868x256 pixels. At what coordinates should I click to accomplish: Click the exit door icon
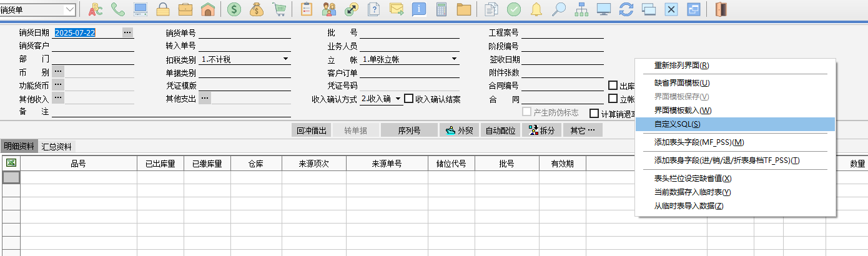click(x=722, y=9)
